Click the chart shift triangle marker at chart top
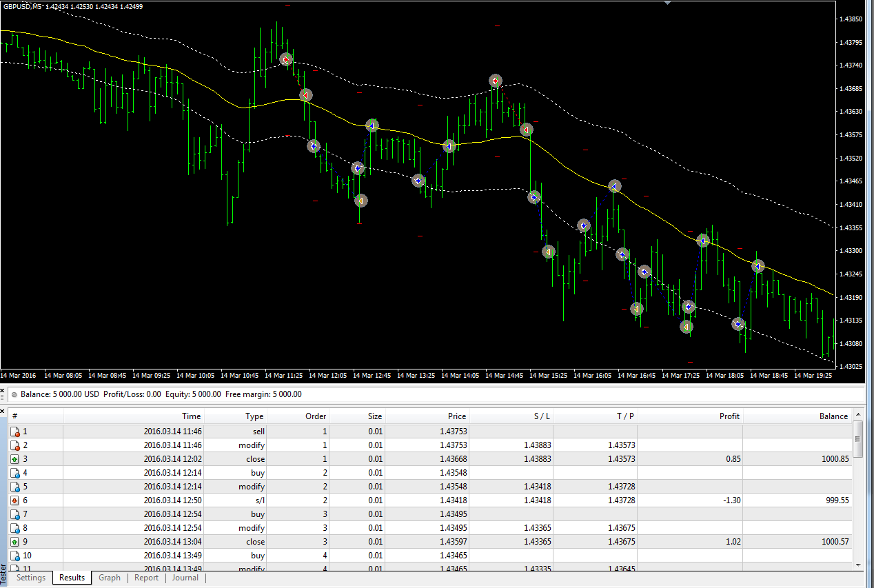Viewport: 874px width, 588px height. [x=667, y=3]
